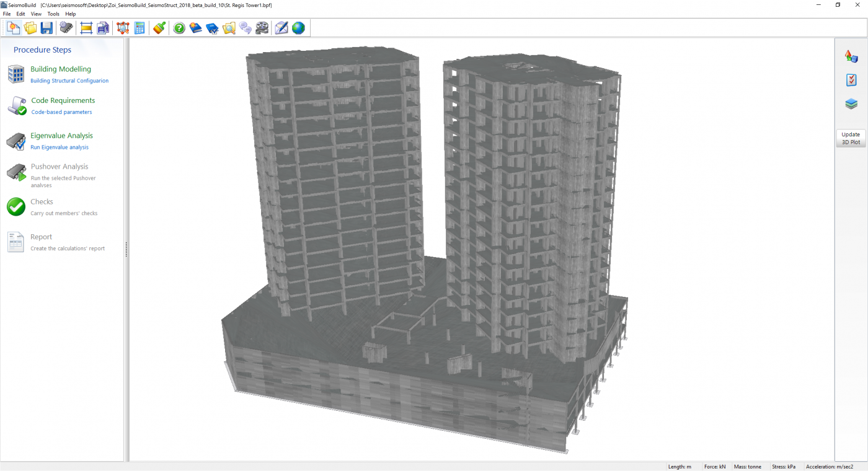
Task: Click the stacked layers icon on right panel
Action: coord(851,104)
